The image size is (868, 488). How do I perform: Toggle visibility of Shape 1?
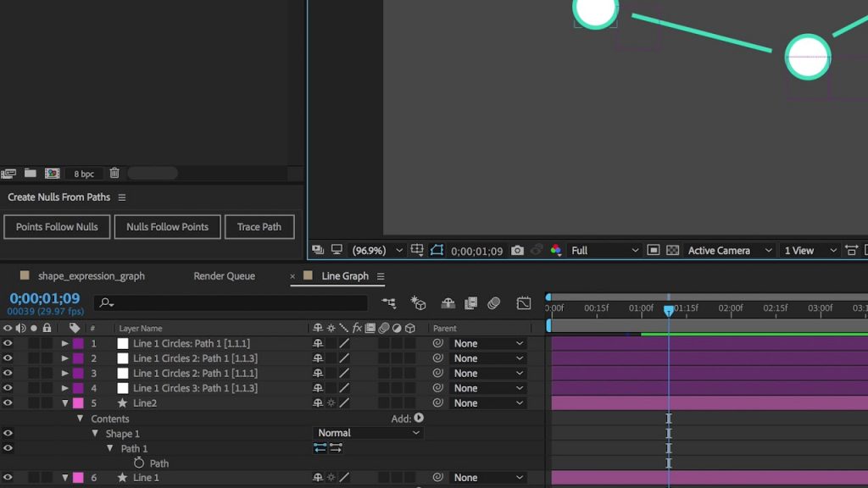click(x=8, y=433)
